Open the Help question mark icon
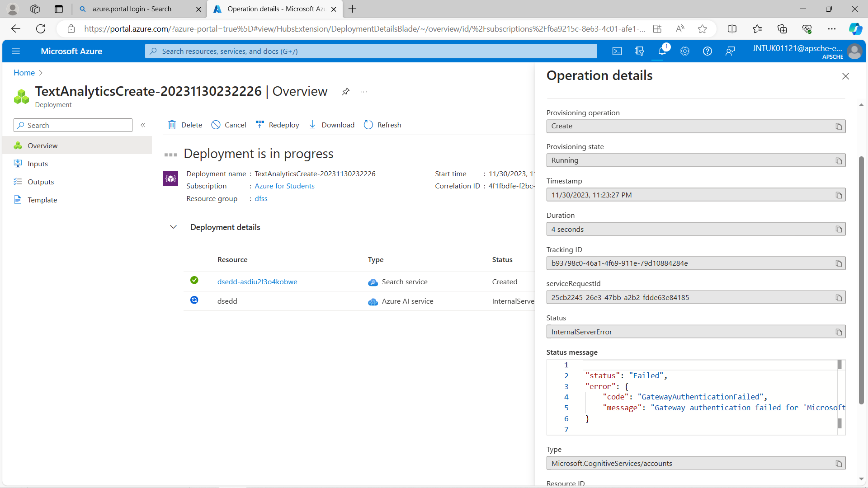 click(x=708, y=51)
